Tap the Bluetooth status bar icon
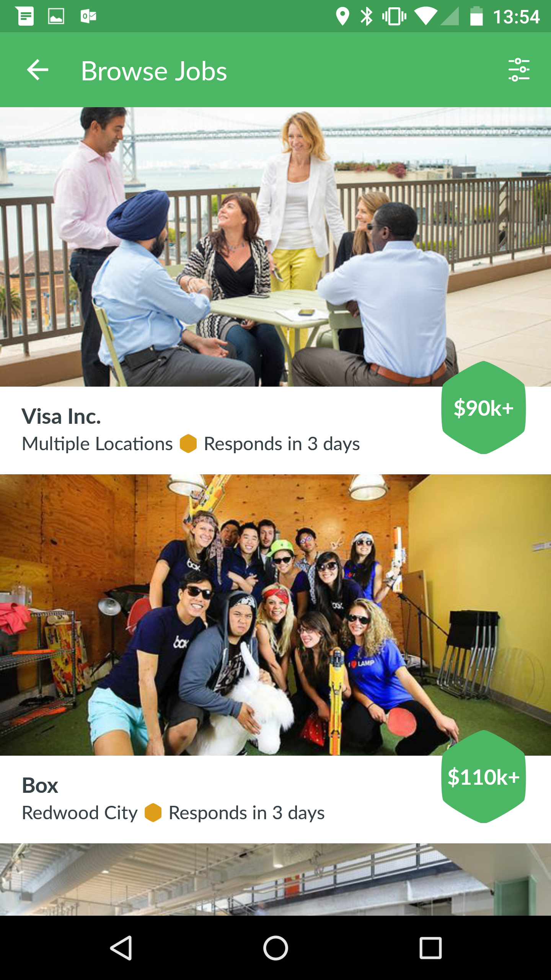This screenshot has height=980, width=551. tap(367, 16)
